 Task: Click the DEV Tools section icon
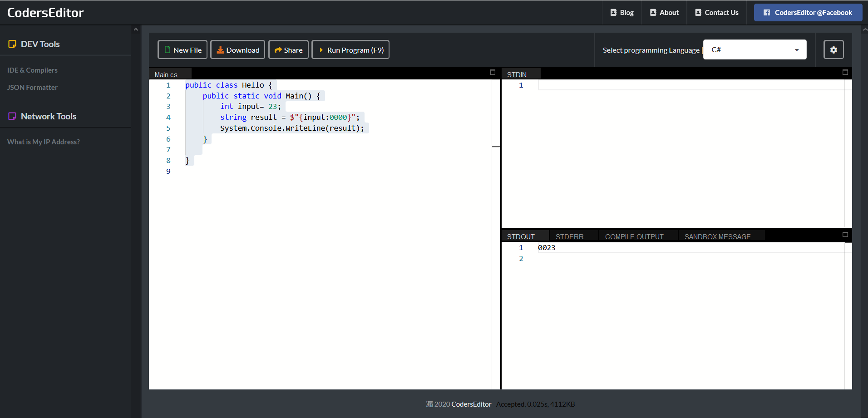(x=12, y=44)
